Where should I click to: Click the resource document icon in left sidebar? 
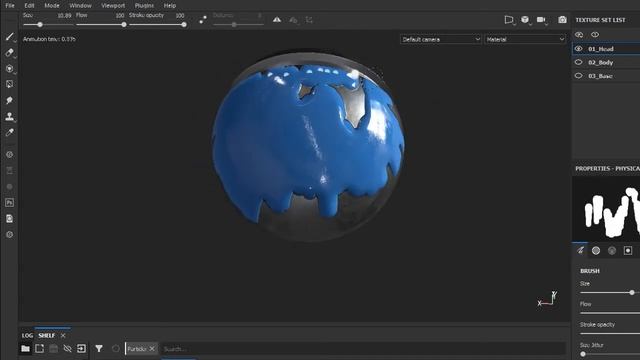click(x=9, y=219)
